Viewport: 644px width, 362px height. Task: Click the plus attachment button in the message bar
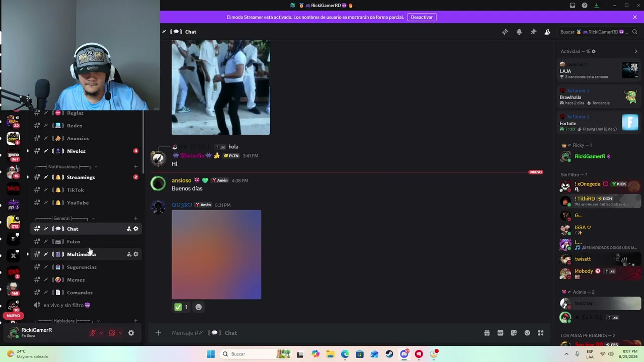(x=158, y=333)
